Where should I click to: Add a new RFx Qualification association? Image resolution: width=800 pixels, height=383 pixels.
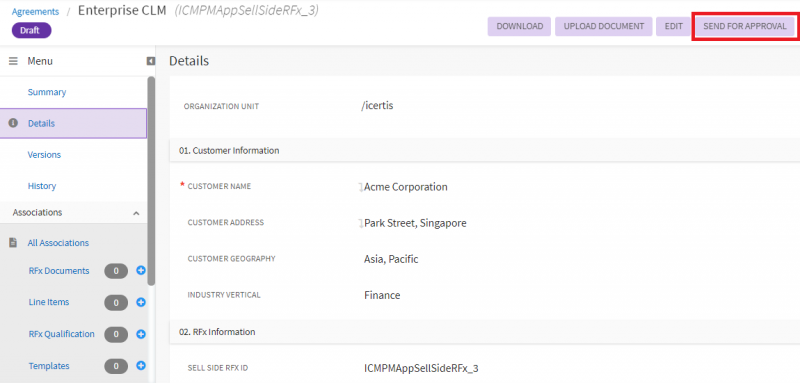point(141,335)
